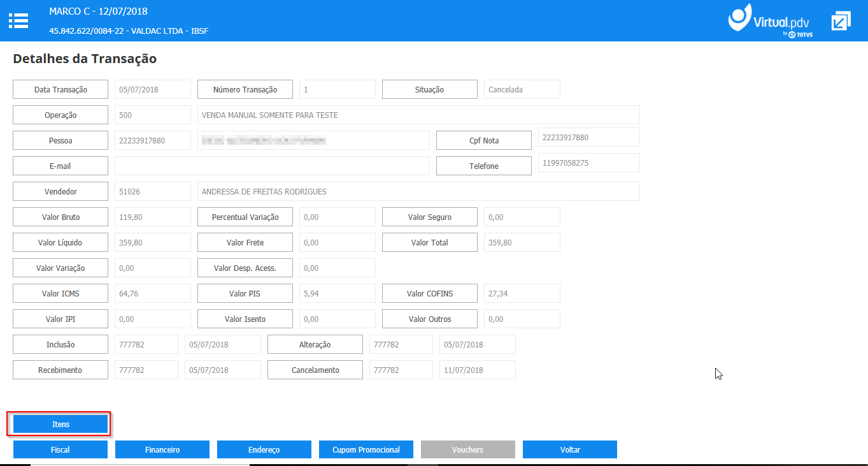Click the Alteração user code field

pyautogui.click(x=401, y=344)
